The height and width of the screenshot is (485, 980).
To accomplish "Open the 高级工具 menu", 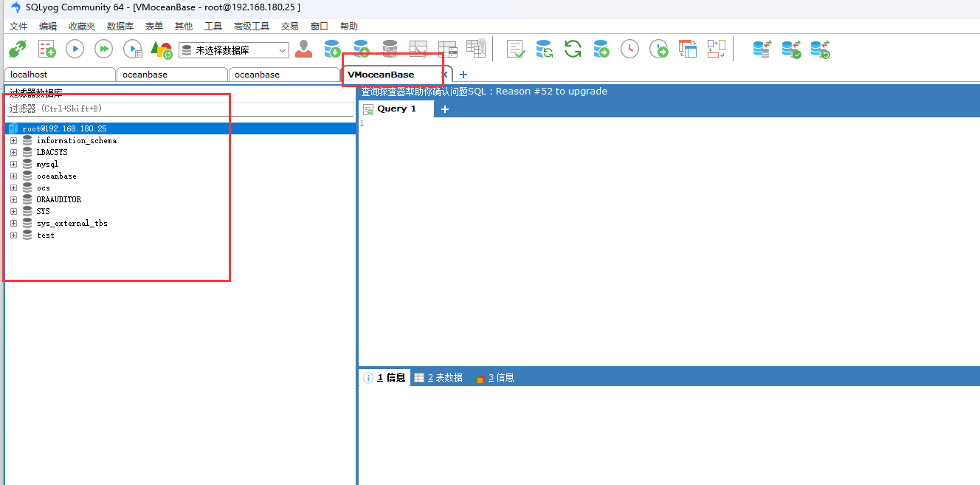I will tap(252, 26).
